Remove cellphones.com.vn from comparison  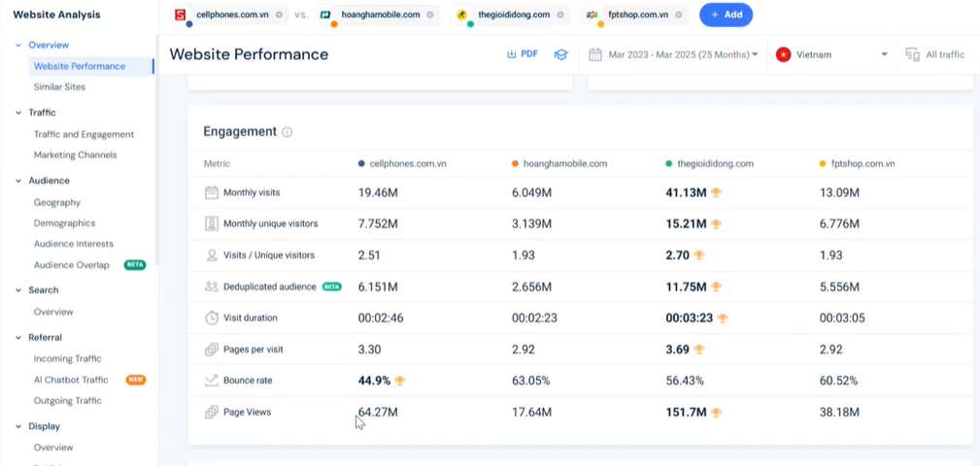[x=279, y=15]
